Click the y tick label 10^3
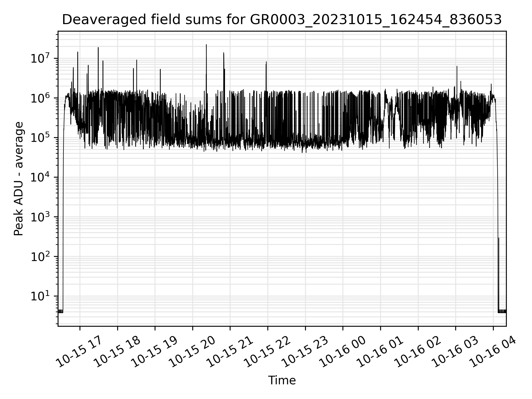 pos(40,217)
